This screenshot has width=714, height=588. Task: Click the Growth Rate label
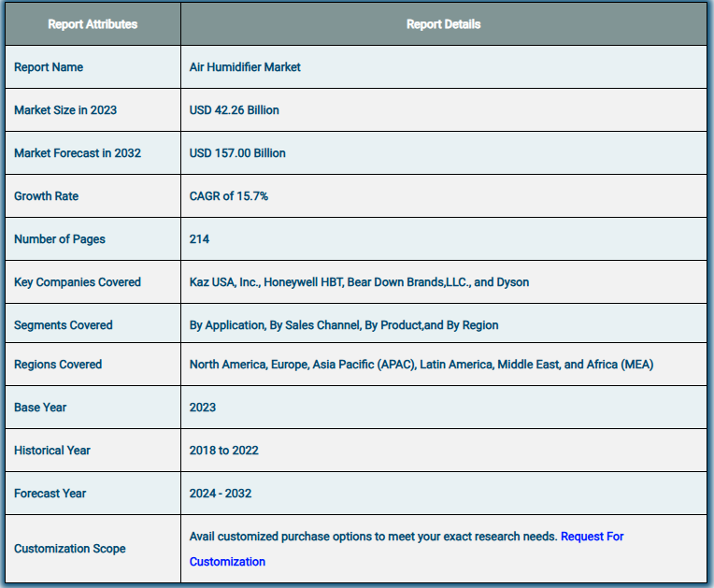[47, 196]
